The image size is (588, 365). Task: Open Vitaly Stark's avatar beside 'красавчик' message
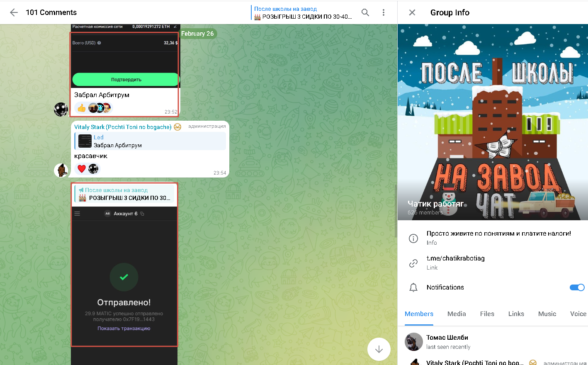pyautogui.click(x=61, y=170)
